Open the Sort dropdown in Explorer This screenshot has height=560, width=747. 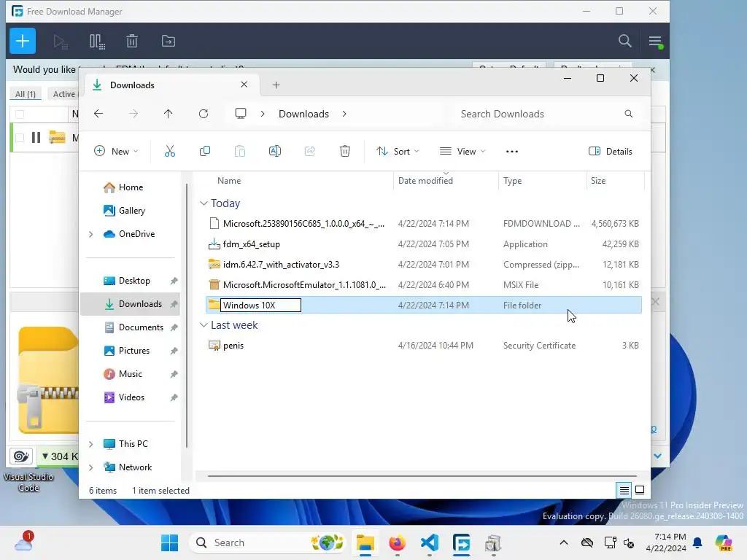point(398,152)
